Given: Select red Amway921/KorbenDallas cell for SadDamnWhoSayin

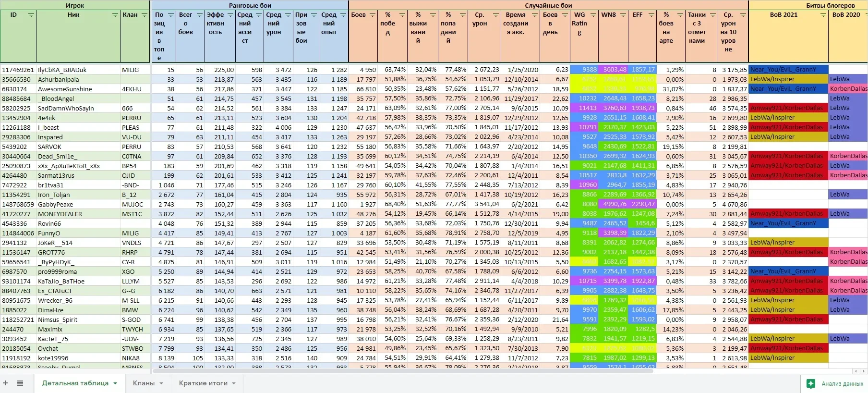Looking at the screenshot, I should point(788,108).
